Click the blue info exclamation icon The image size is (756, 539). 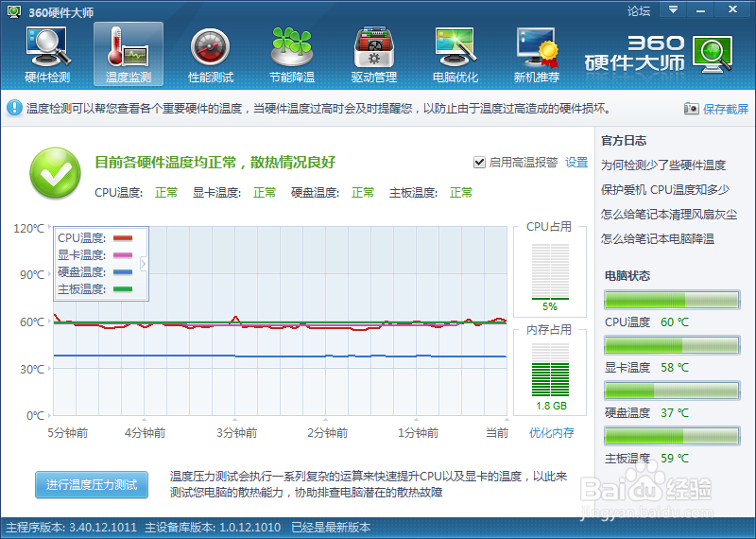click(x=14, y=108)
